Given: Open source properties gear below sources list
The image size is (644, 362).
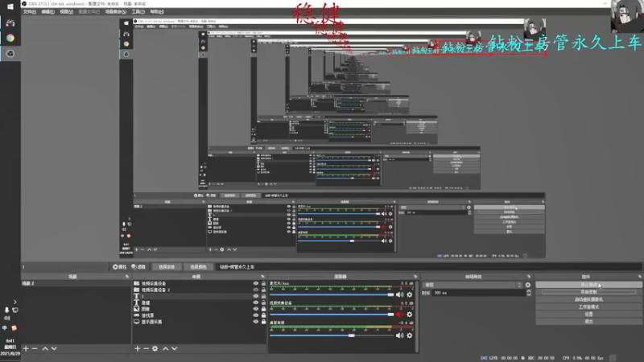Looking at the screenshot, I should (155, 348).
